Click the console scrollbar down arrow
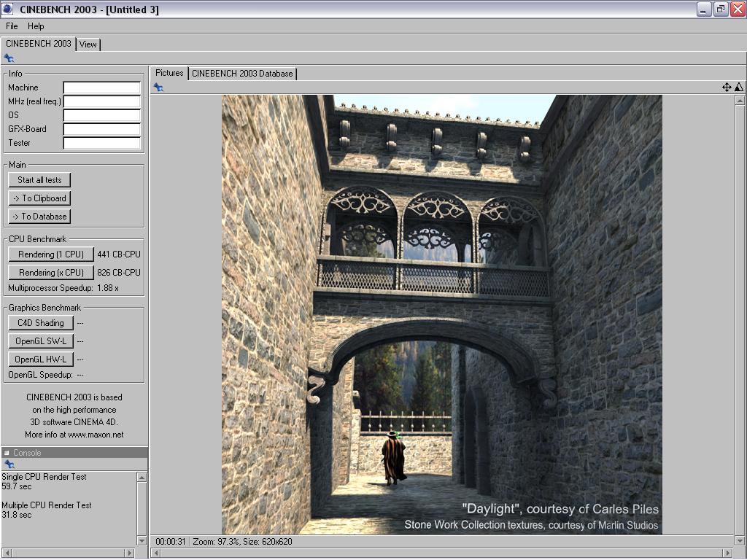This screenshot has height=560, width=747. (142, 540)
